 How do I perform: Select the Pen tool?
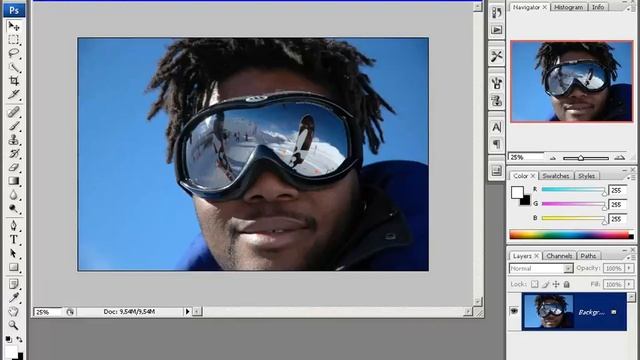[x=13, y=225]
